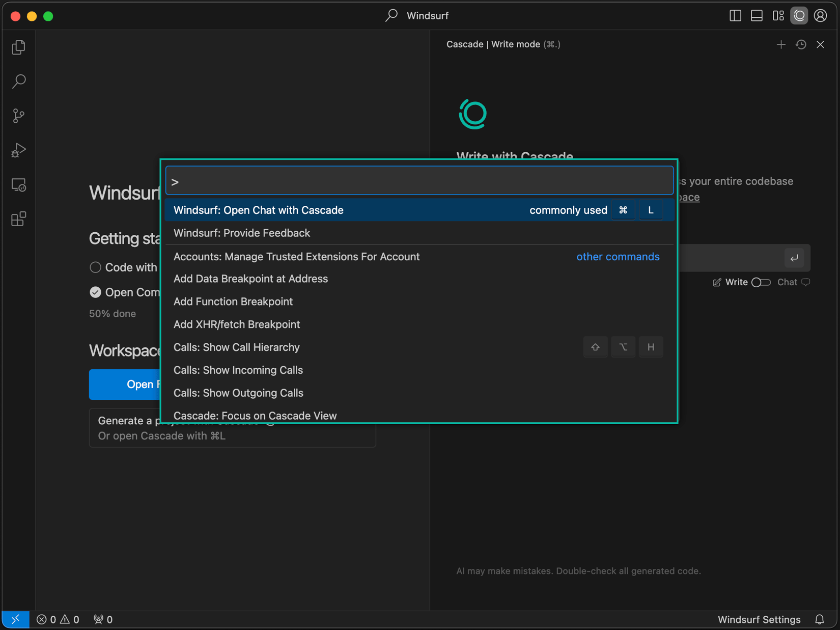Screen dimensions: 840x630
Task: Select Calls: Show Call Hierarchy
Action: [419, 347]
